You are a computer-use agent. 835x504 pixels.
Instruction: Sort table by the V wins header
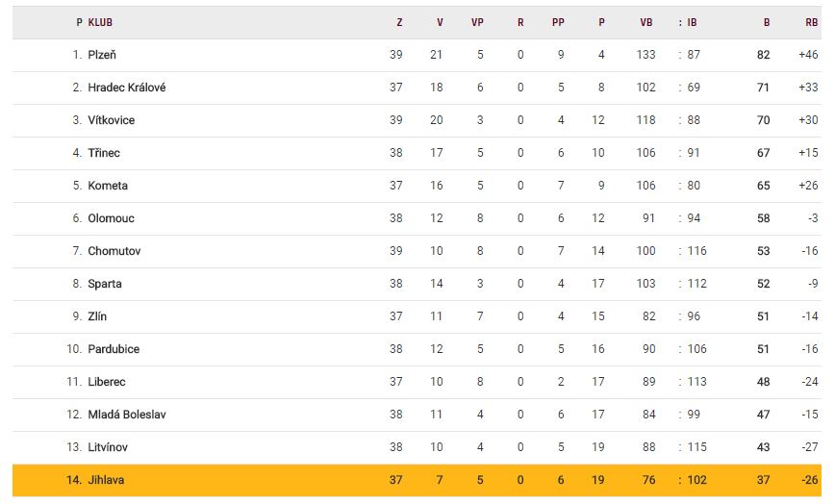pos(440,22)
